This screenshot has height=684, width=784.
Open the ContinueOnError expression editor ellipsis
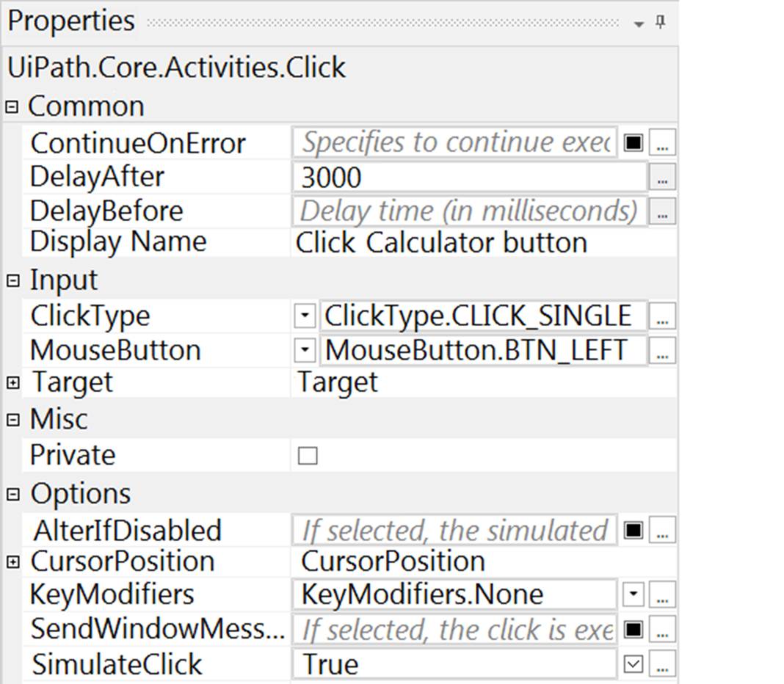662,142
